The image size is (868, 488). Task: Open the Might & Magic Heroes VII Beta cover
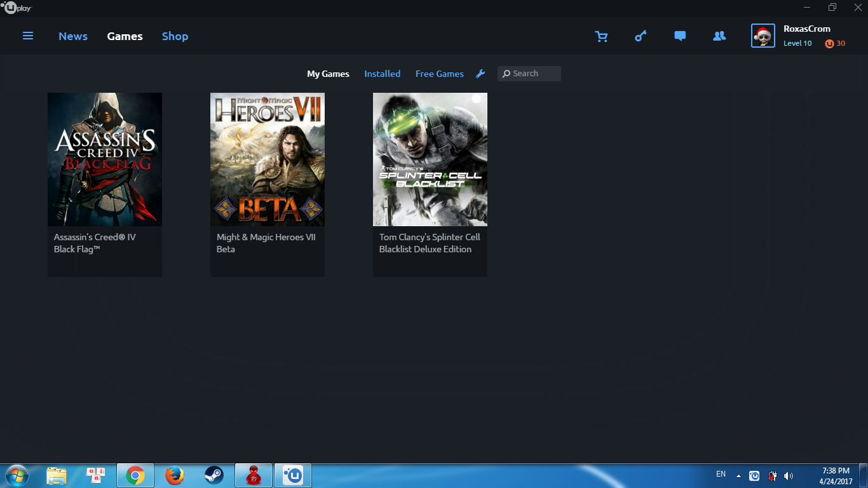[268, 159]
